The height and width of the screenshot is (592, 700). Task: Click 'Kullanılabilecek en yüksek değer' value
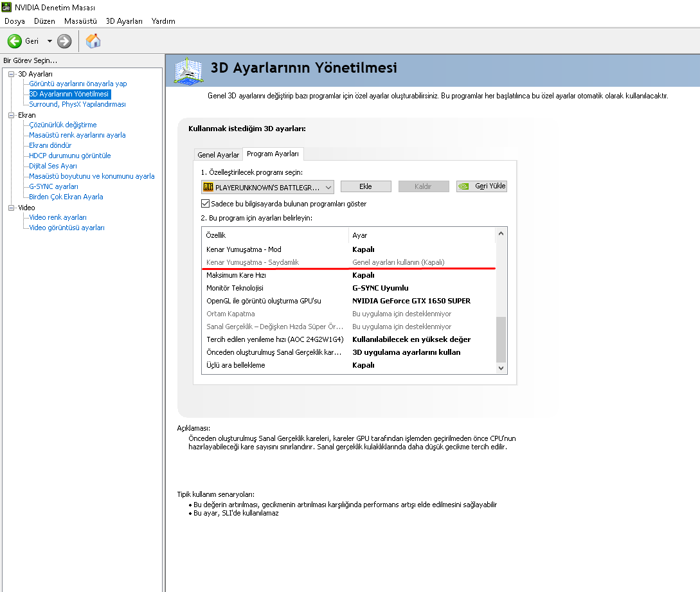coord(411,339)
